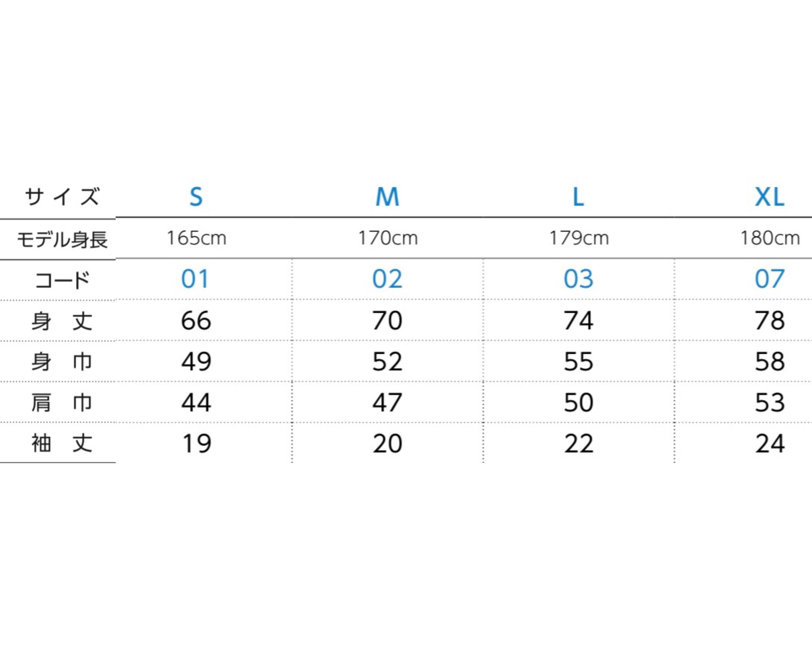
Task: Click the body length value 70
Action: (387, 321)
